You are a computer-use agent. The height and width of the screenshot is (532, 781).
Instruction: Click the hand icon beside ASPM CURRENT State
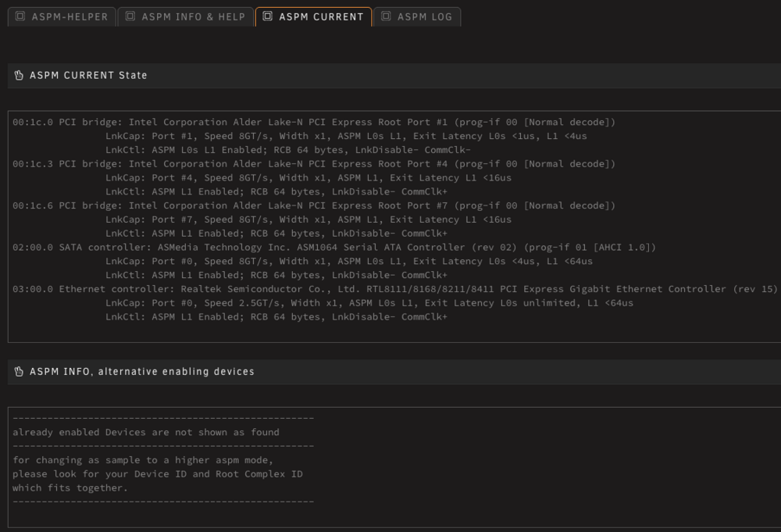point(19,75)
